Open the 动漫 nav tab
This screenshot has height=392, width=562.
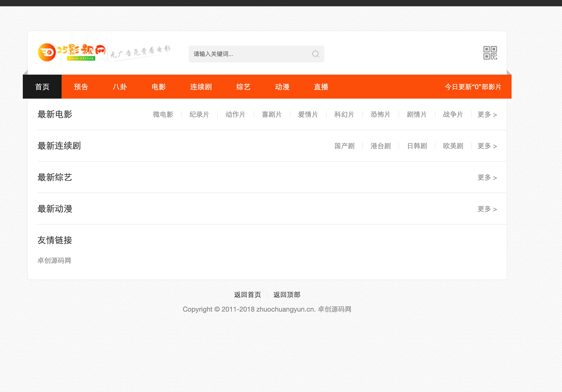coord(282,87)
